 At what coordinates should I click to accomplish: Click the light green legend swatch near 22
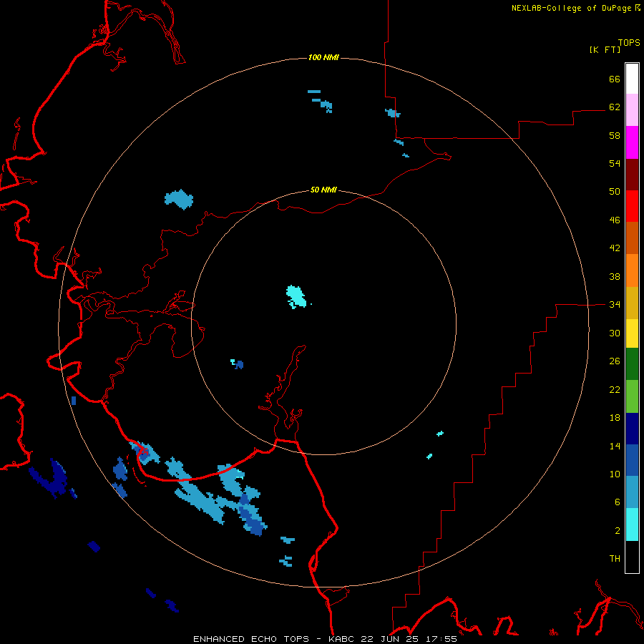click(x=632, y=396)
